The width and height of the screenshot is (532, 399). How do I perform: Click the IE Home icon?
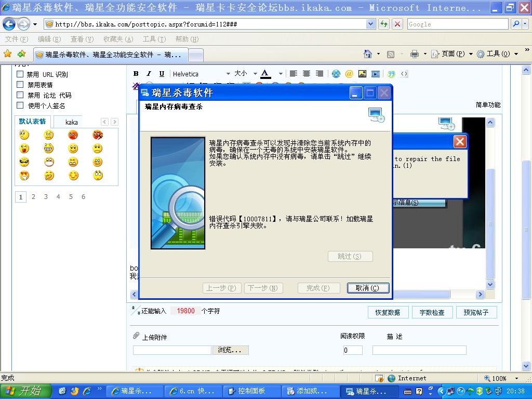[x=368, y=54]
